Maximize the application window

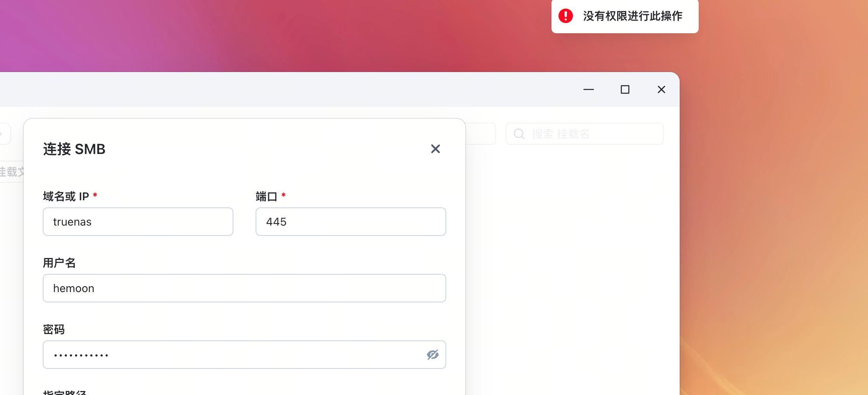point(625,89)
